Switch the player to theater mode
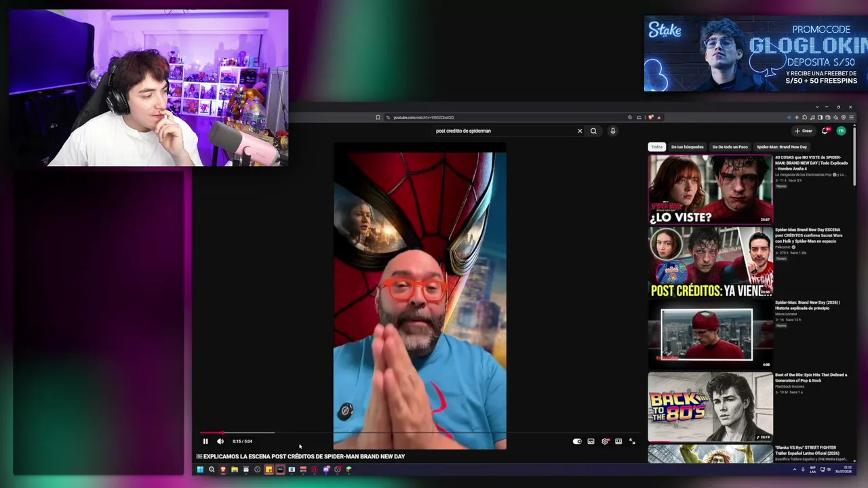This screenshot has width=868, height=488. point(618,441)
